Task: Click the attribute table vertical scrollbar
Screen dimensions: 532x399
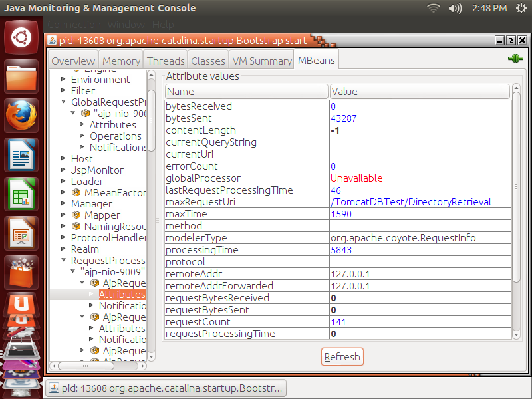Action: pyautogui.click(x=516, y=188)
